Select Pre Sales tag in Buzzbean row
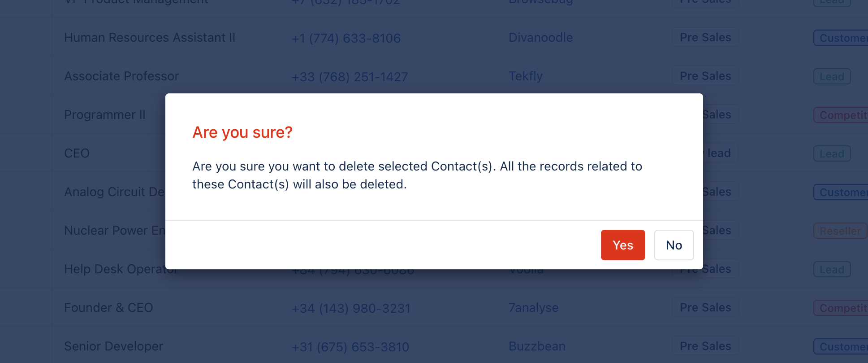This screenshot has height=363, width=868. (x=705, y=346)
